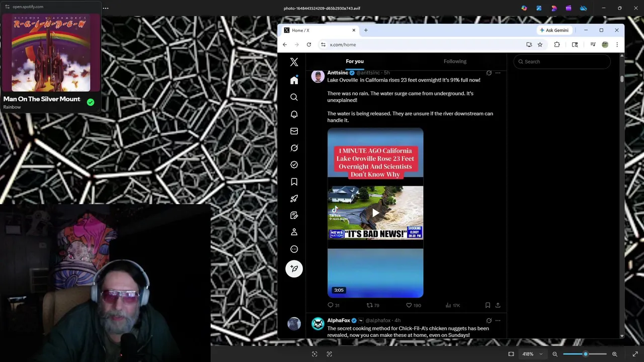
Task: Like the Lake Oroville post
Action: [x=413, y=305]
